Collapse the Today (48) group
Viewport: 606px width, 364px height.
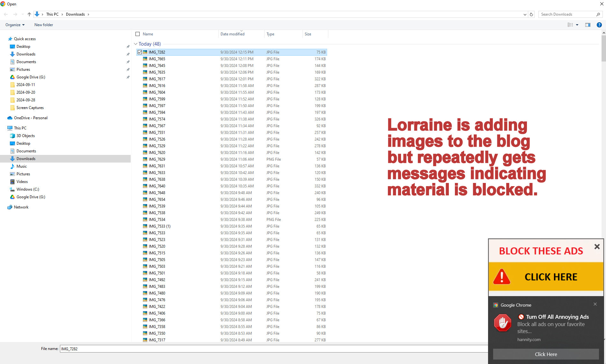(x=135, y=44)
